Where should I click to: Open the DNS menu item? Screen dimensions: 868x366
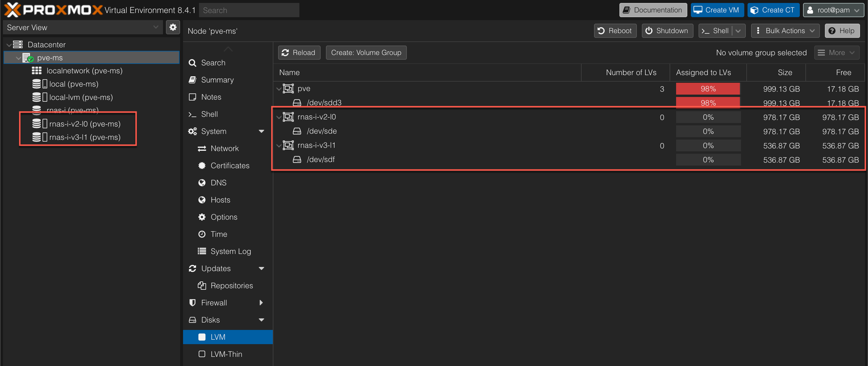(228, 183)
